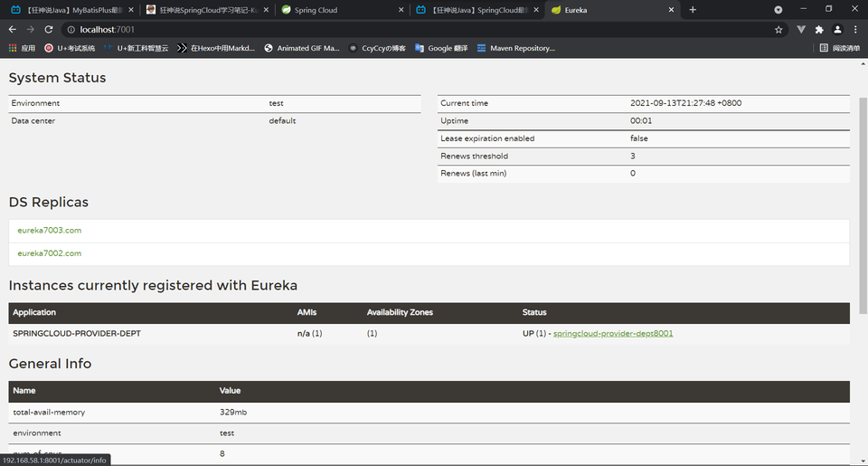Open the V-shaped extension icon

(x=801, y=29)
